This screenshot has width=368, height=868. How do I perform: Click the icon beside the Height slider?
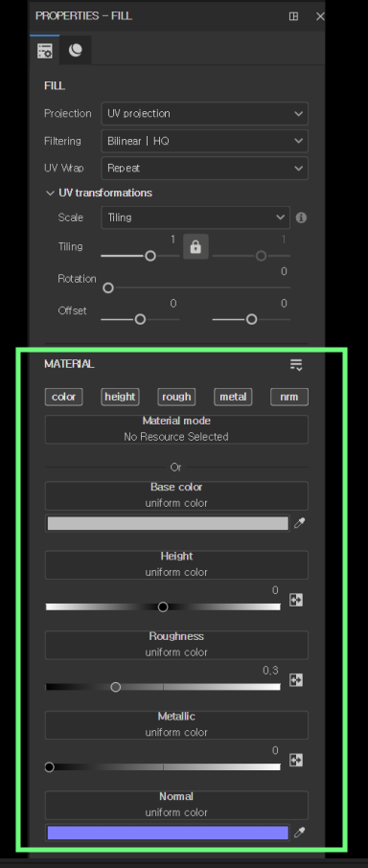tap(296, 600)
